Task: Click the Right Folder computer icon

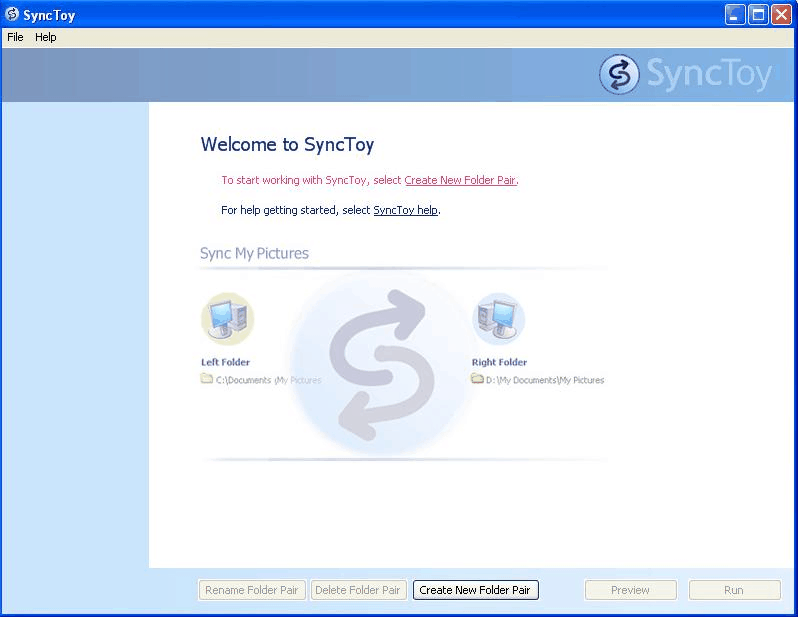Action: 498,319
